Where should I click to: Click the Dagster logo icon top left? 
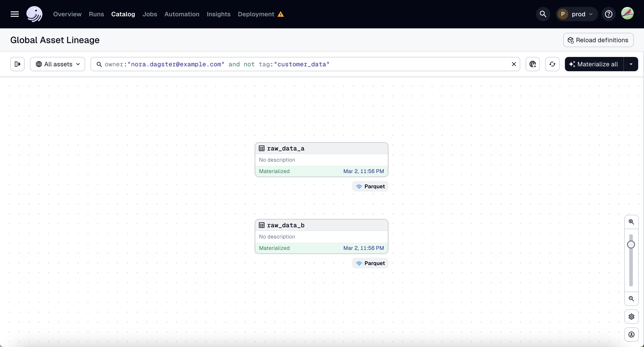(34, 14)
